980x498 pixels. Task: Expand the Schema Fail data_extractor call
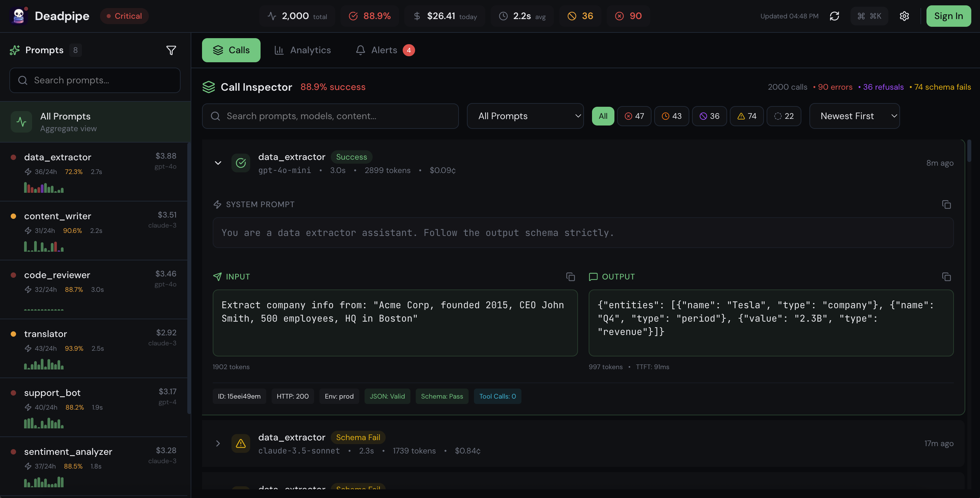[x=218, y=443]
